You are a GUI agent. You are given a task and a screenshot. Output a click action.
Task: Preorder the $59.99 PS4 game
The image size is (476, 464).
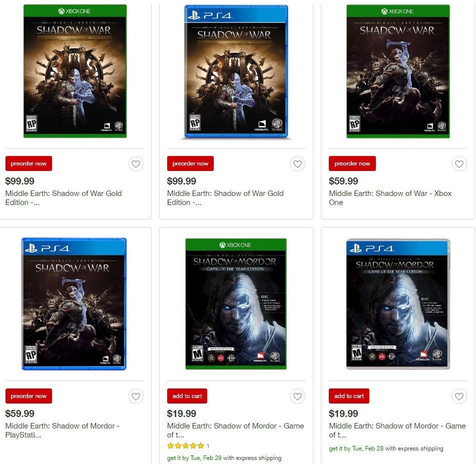[x=29, y=396]
